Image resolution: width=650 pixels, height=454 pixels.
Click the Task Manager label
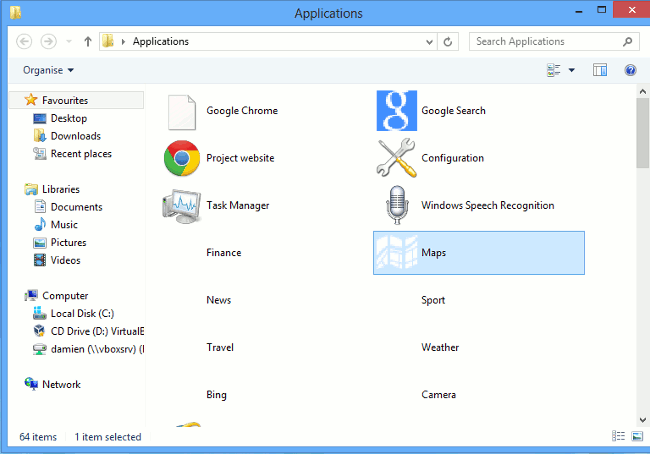point(238,205)
